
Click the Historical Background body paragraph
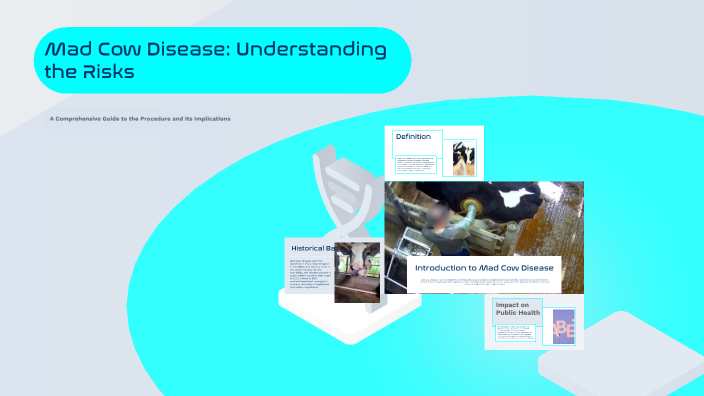(310, 273)
